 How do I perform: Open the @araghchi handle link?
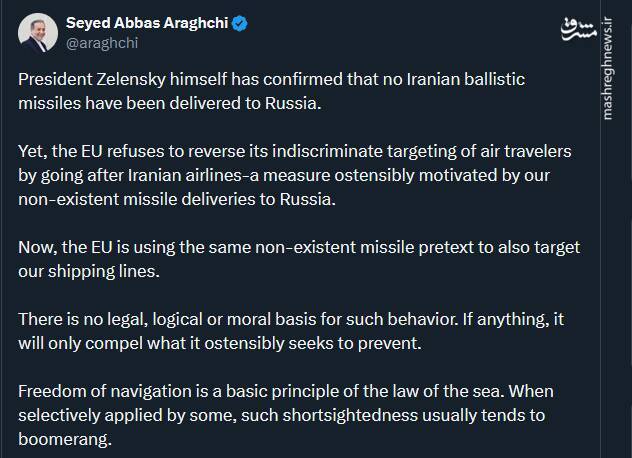click(101, 42)
